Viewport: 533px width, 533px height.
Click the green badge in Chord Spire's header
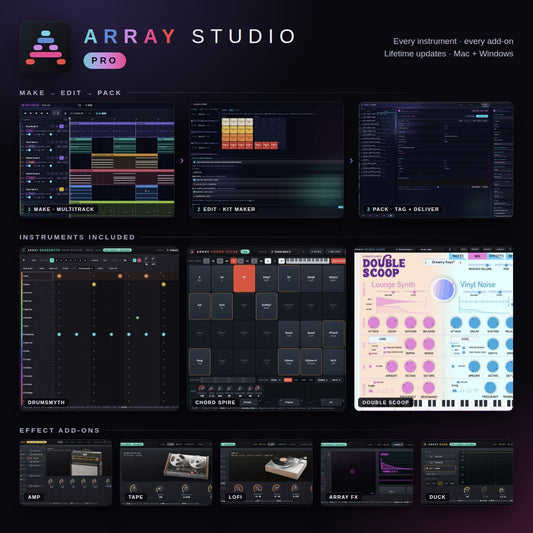(x=245, y=252)
